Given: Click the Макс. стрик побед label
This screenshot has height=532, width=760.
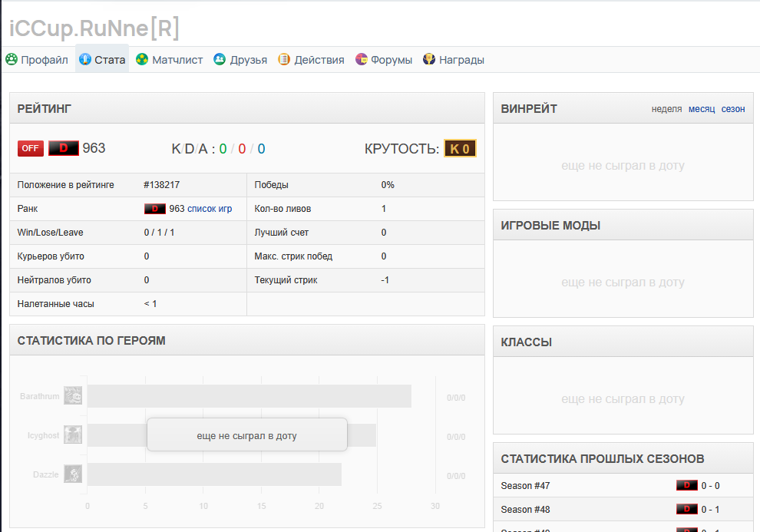Looking at the screenshot, I should coord(293,256).
